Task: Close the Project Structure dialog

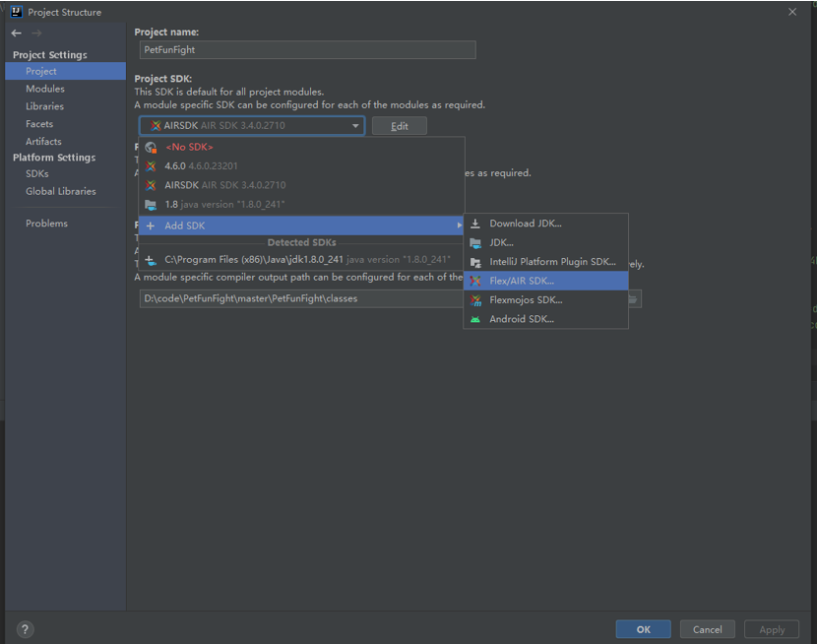Action: [792, 12]
